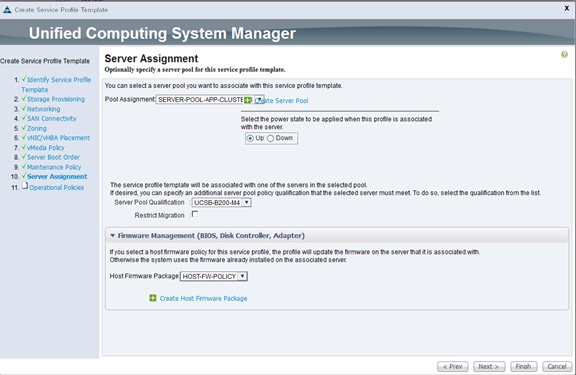Go to Storage Provisioning step
Image resolution: width=576 pixels, height=375 pixels.
[56, 99]
